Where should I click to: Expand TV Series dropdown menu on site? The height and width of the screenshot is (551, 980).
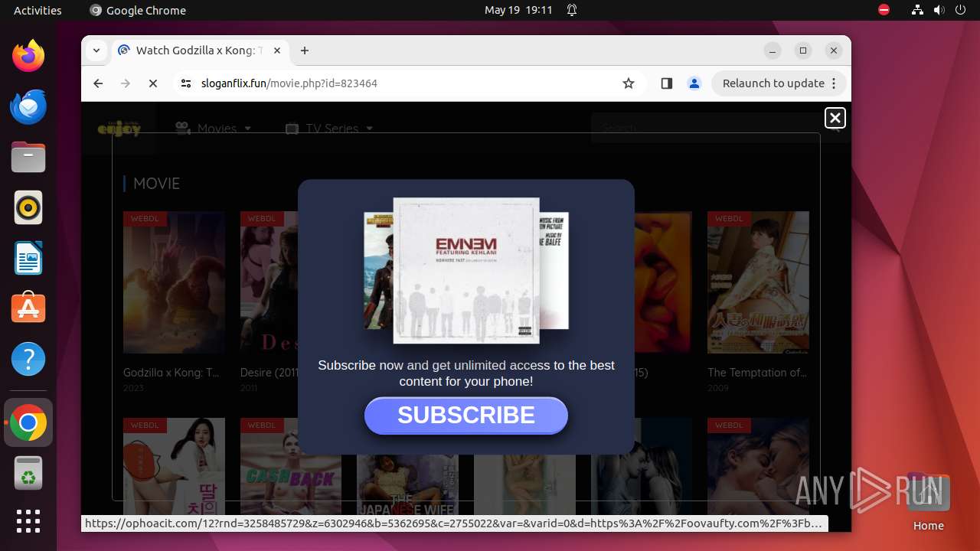click(x=329, y=129)
